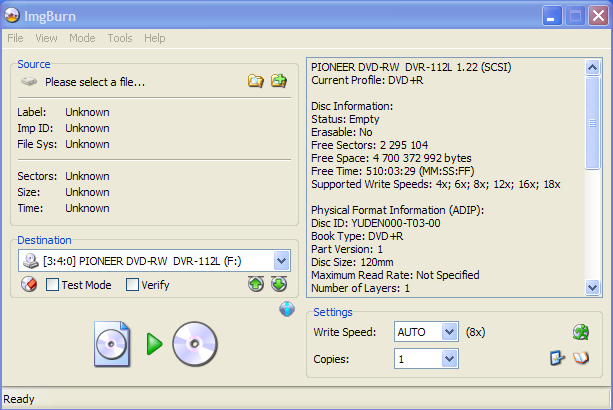Click the green up arrow tray icon
The width and height of the screenshot is (613, 410).
click(x=256, y=284)
